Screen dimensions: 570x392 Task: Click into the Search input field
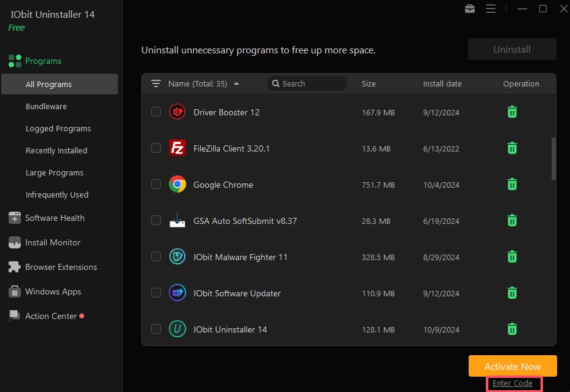(x=307, y=83)
